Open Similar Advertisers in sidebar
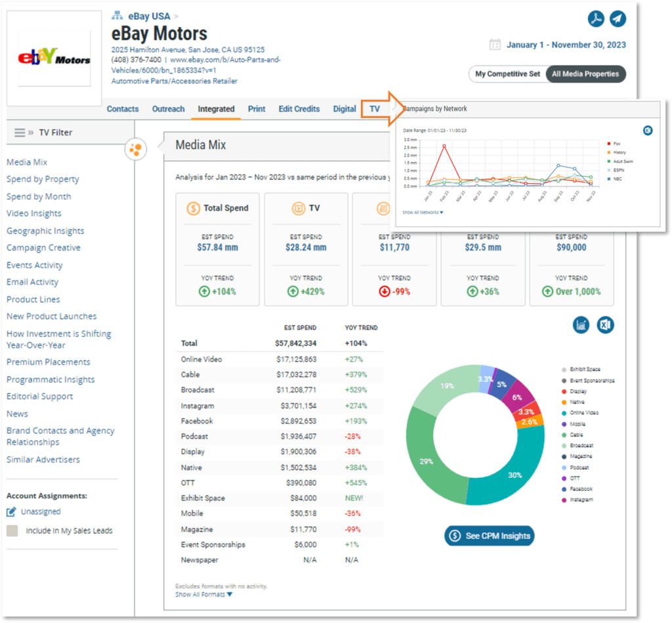672x623 pixels. [x=43, y=460]
